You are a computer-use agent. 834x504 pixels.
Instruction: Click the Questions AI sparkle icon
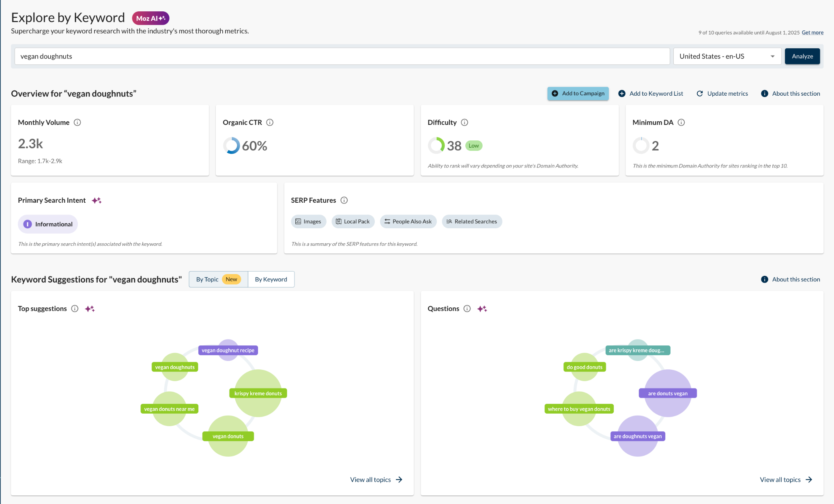click(x=482, y=309)
